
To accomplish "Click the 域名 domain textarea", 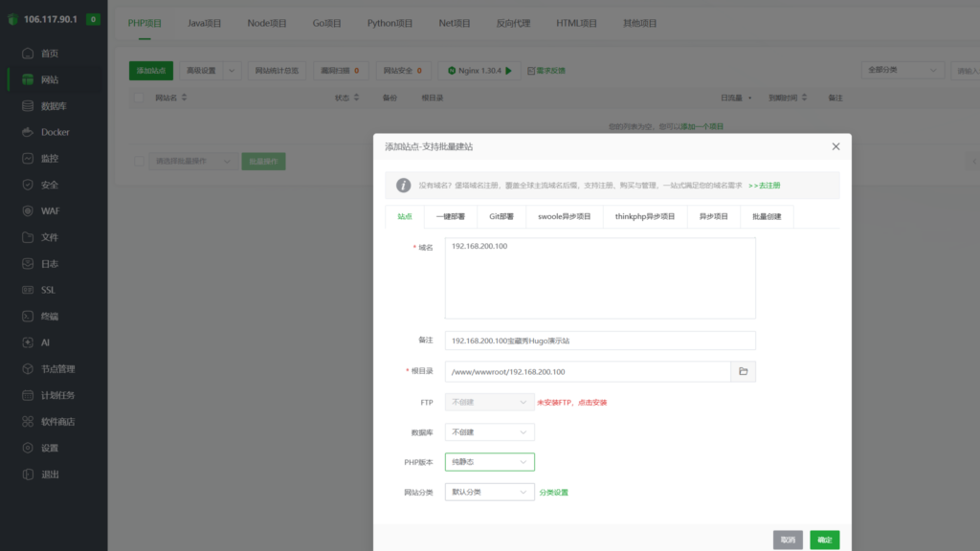I will click(x=600, y=278).
